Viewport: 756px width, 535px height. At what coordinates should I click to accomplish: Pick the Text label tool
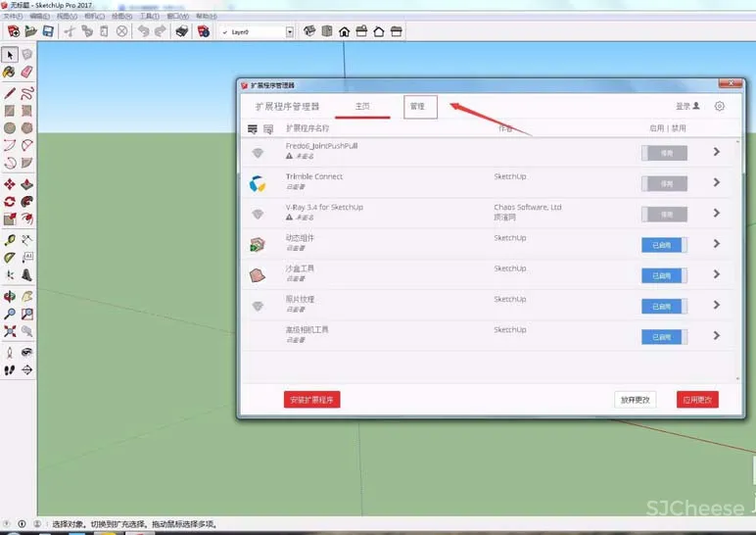pyautogui.click(x=27, y=258)
